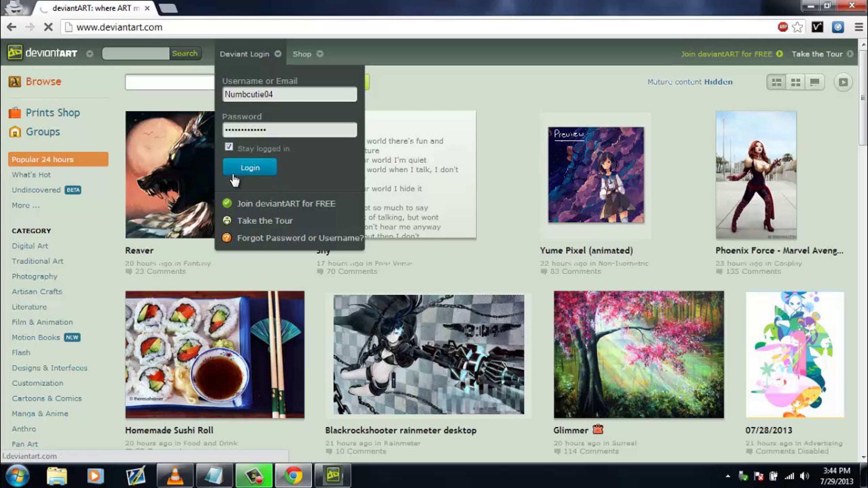Open the Groups house icon
The image size is (868, 488).
(x=15, y=132)
